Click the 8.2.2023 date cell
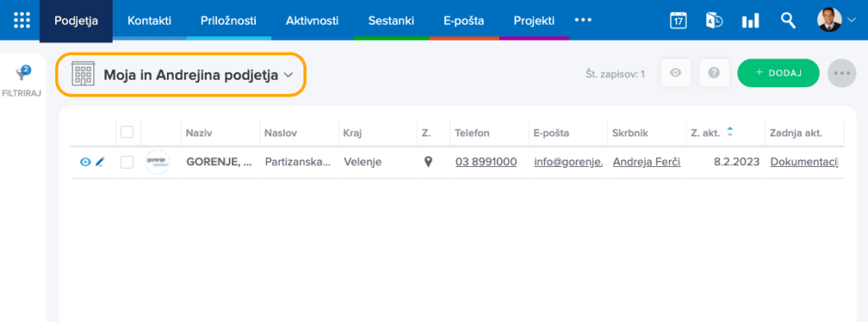This screenshot has width=868, height=322. (737, 162)
